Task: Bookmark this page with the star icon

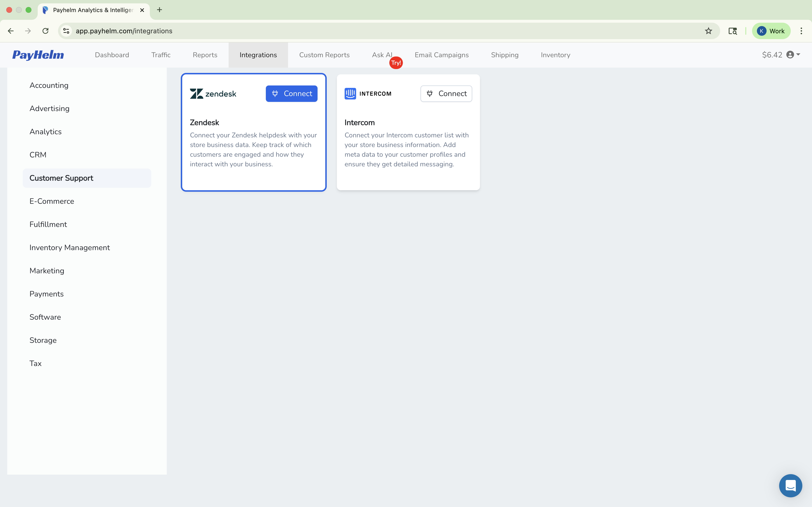Action: 708,31
